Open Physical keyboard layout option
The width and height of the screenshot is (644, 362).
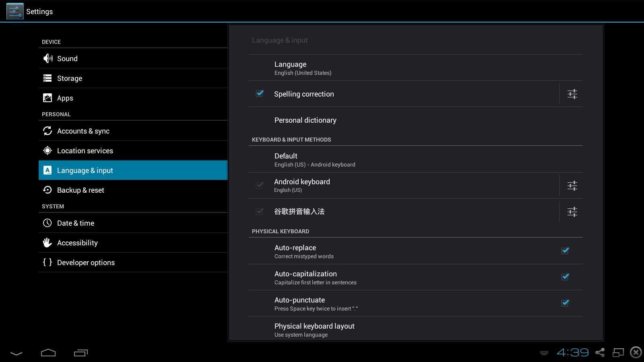tap(416, 329)
